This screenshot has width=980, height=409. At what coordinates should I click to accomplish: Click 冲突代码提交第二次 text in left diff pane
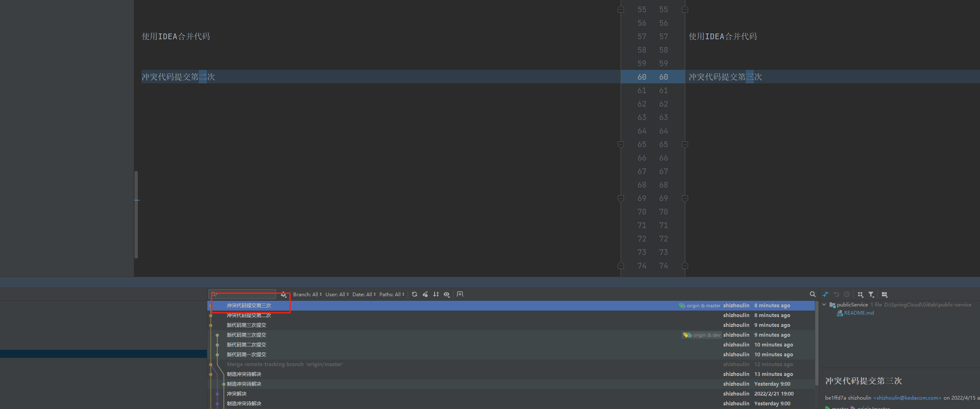[x=178, y=77]
